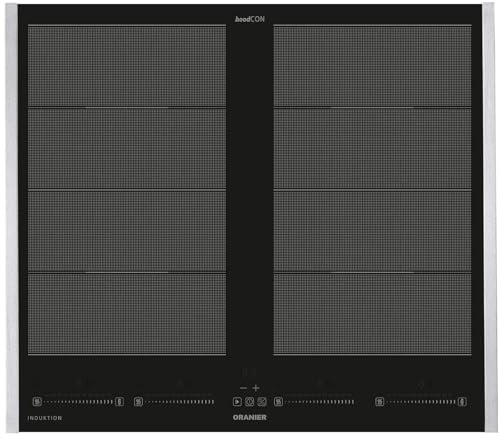
Task: Set the far-left power slider to mid level
Action: pos(78,402)
